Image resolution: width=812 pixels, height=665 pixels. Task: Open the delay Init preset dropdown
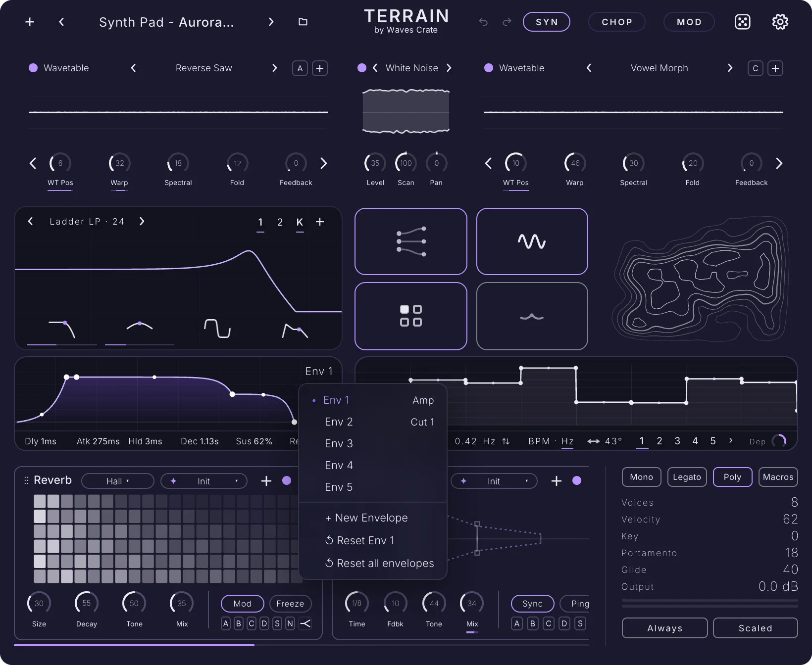[494, 481]
